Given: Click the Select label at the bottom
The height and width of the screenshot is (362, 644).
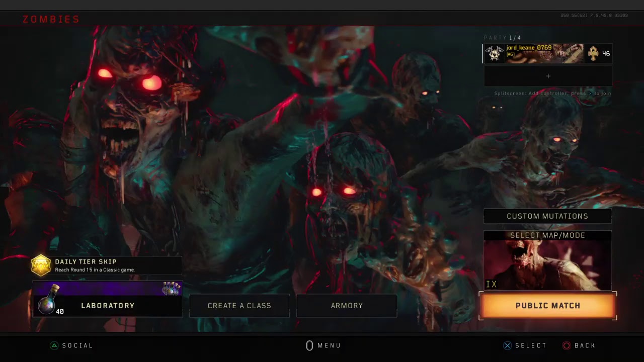Looking at the screenshot, I should (x=531, y=345).
